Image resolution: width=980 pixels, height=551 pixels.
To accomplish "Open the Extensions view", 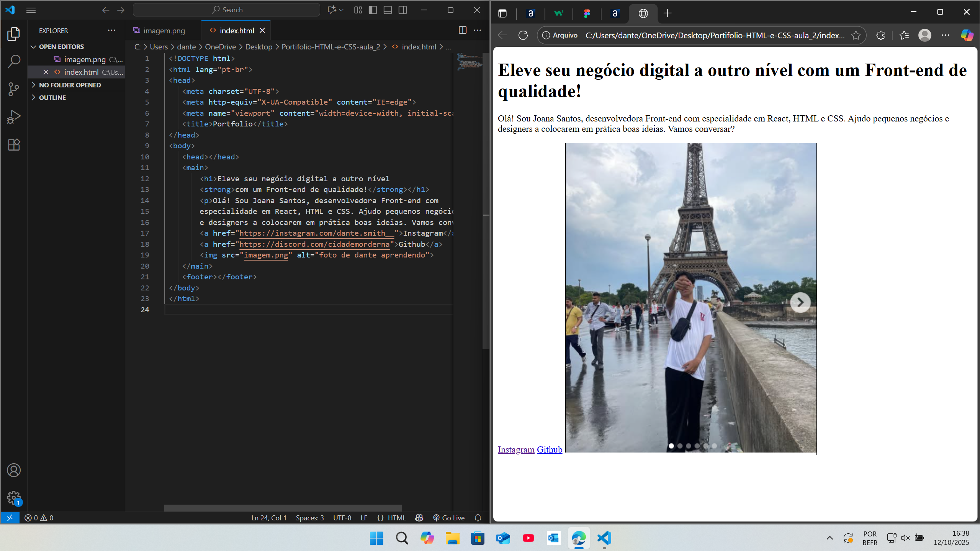I will coord(14,144).
